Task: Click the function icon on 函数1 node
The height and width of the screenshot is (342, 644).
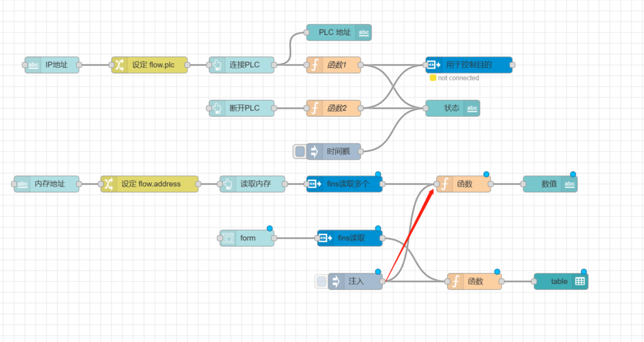Action: click(x=314, y=65)
